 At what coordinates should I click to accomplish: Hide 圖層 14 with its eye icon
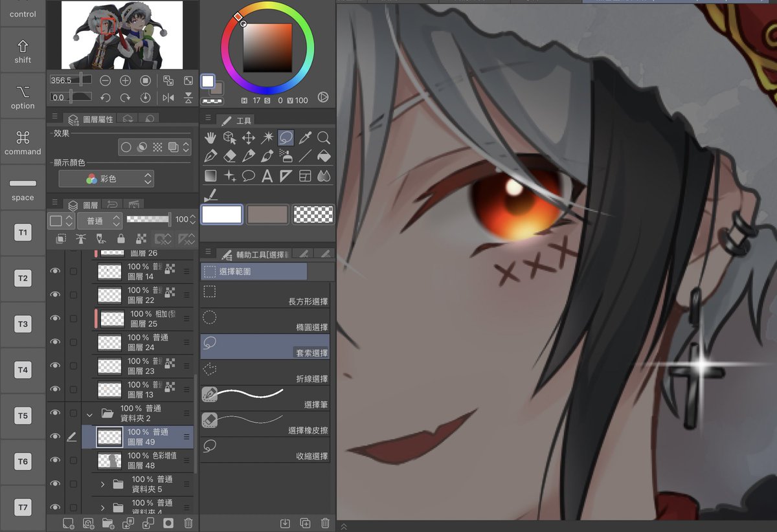click(x=55, y=271)
